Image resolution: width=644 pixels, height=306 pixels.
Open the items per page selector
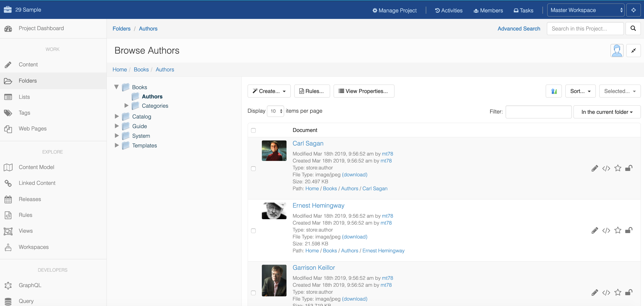coord(276,111)
